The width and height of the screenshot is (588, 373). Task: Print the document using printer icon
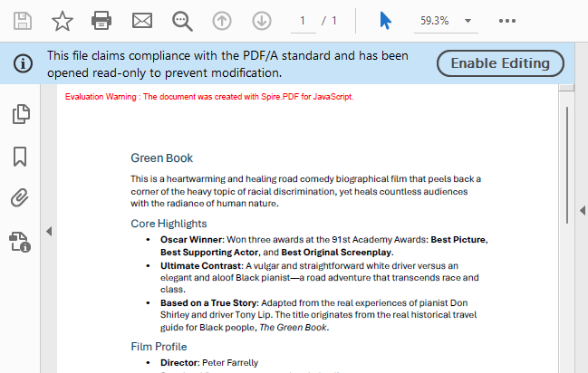point(101,21)
